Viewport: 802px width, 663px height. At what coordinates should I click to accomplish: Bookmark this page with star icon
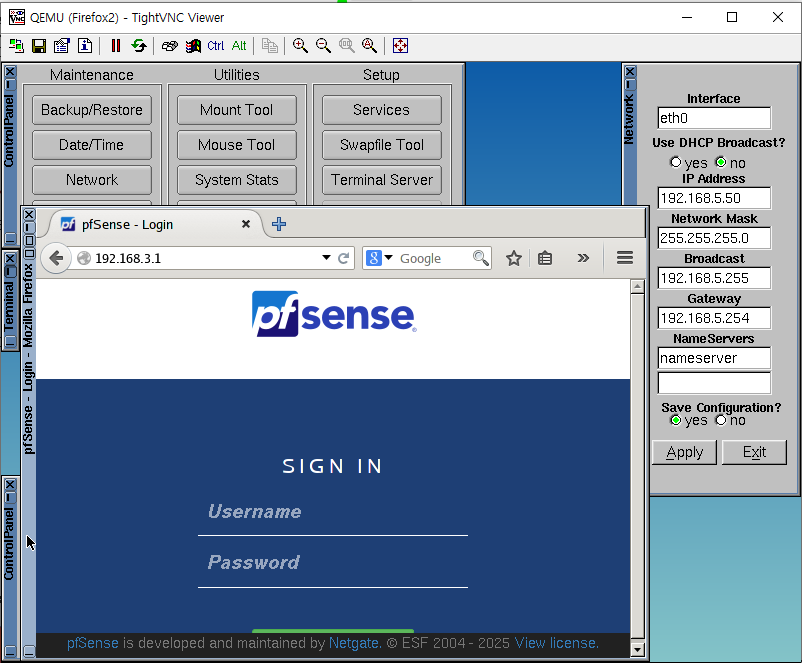514,258
